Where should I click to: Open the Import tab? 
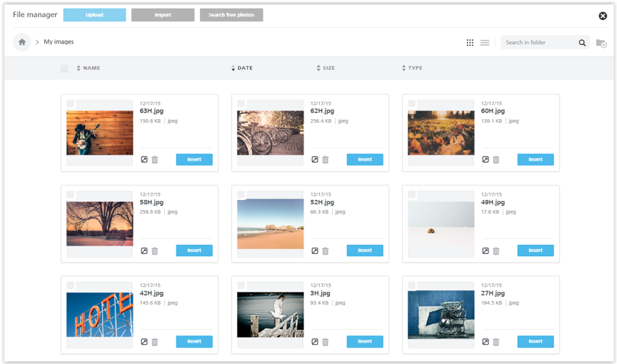click(x=163, y=15)
